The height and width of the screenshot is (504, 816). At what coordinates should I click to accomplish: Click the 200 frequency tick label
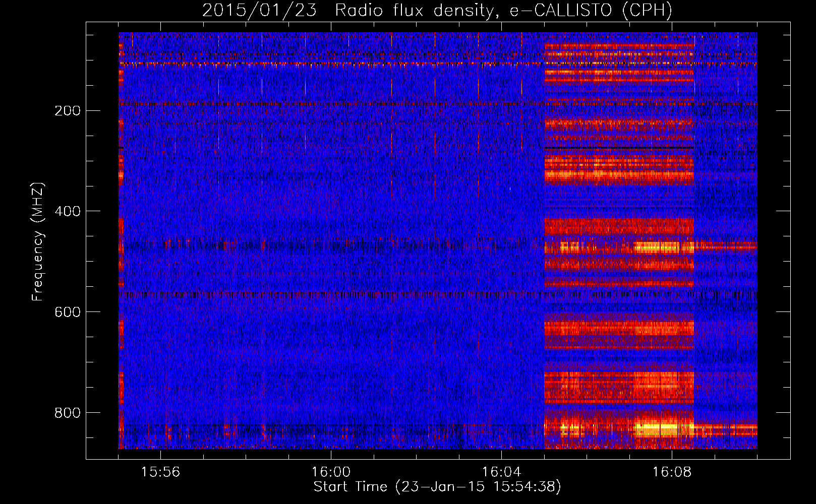[x=68, y=111]
